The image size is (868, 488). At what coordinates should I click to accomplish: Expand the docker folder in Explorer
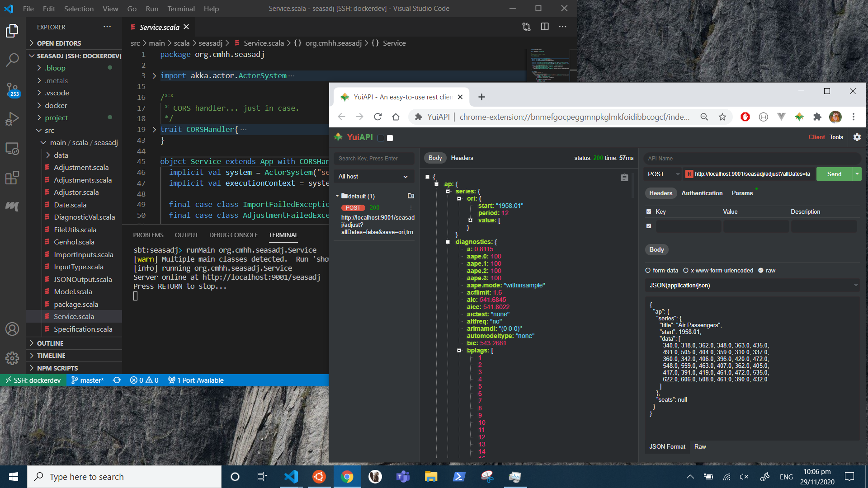(56, 105)
